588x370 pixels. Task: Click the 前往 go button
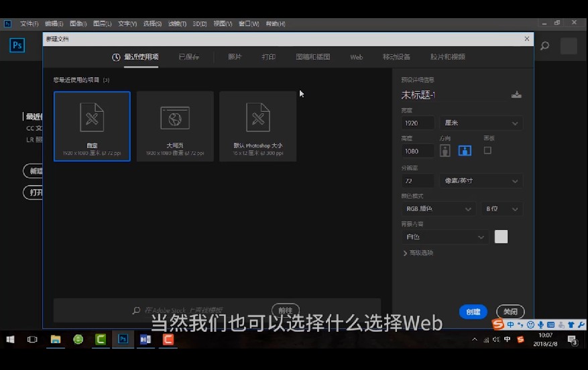pyautogui.click(x=286, y=310)
